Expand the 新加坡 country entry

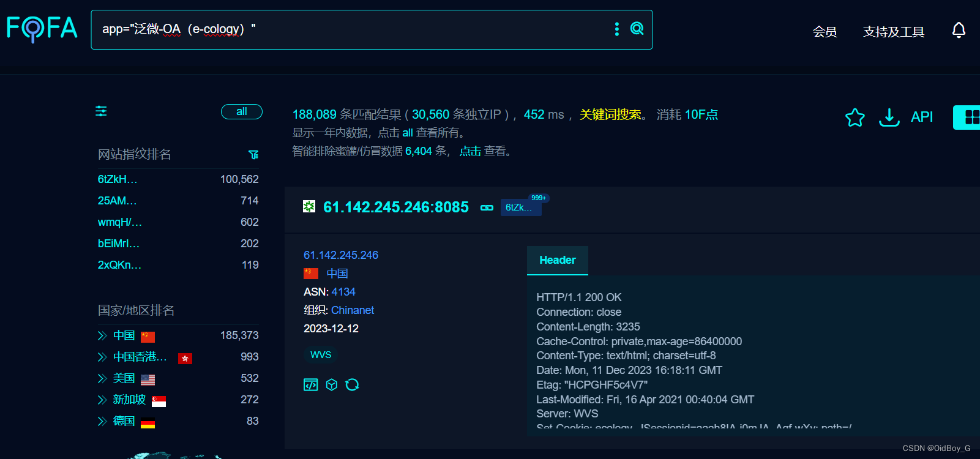[x=102, y=400]
